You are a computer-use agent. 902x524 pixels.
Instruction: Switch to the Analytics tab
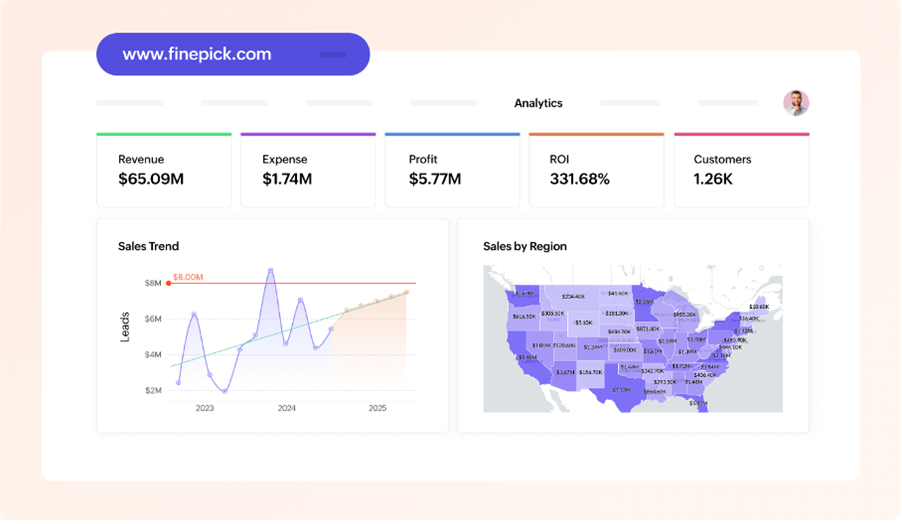coord(538,103)
